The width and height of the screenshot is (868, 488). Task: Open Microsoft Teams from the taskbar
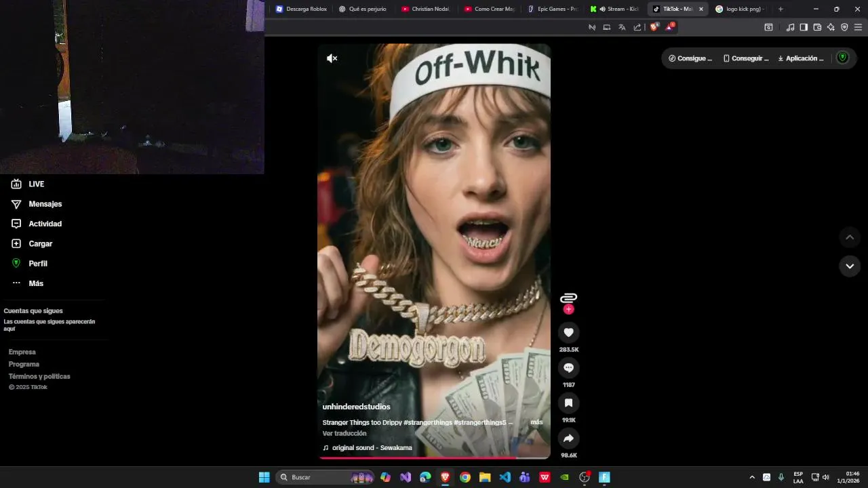tap(525, 477)
